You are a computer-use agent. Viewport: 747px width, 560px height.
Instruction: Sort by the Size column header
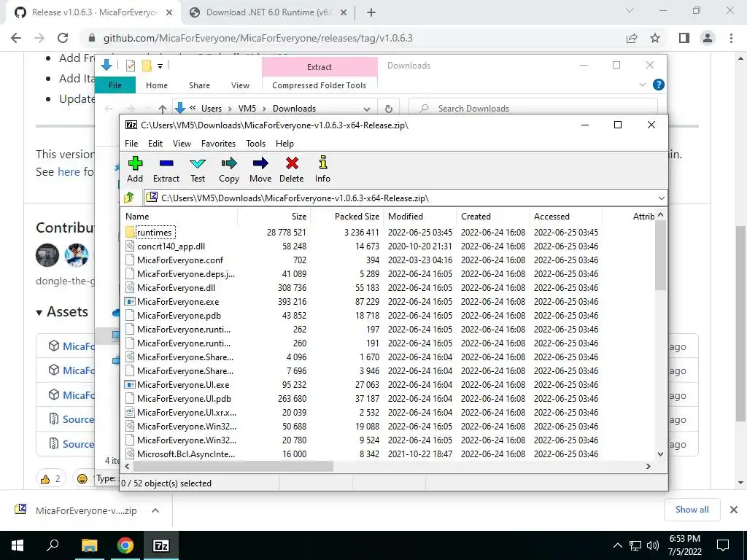274,216
